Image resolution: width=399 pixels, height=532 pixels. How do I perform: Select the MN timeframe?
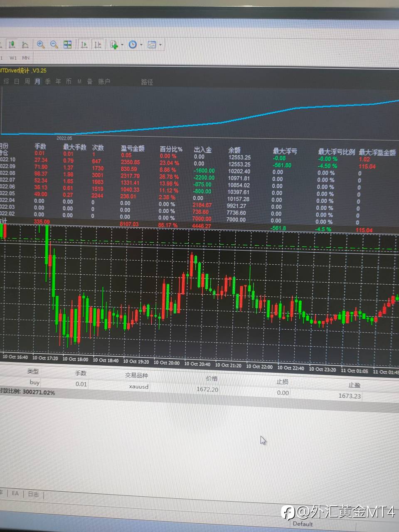point(26,58)
